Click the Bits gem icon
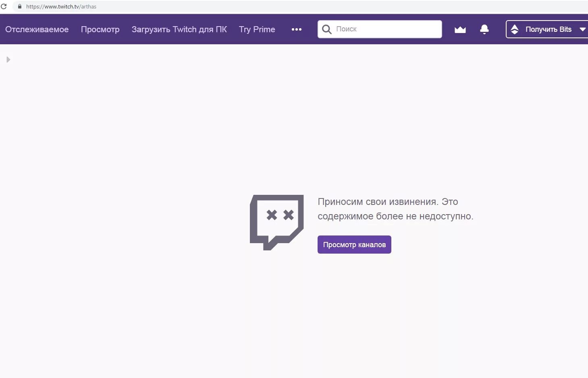This screenshot has width=588, height=378. [x=515, y=29]
